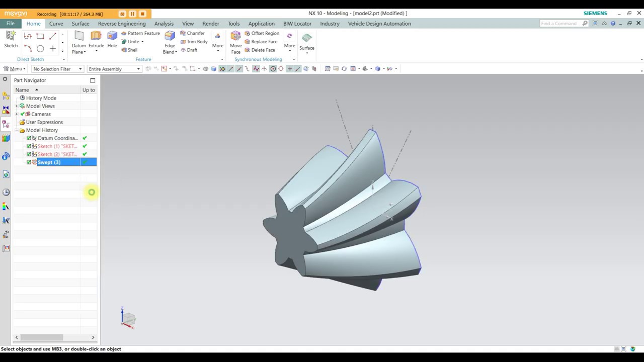
Task: Expand the Model Views tree node
Action: 17,106
